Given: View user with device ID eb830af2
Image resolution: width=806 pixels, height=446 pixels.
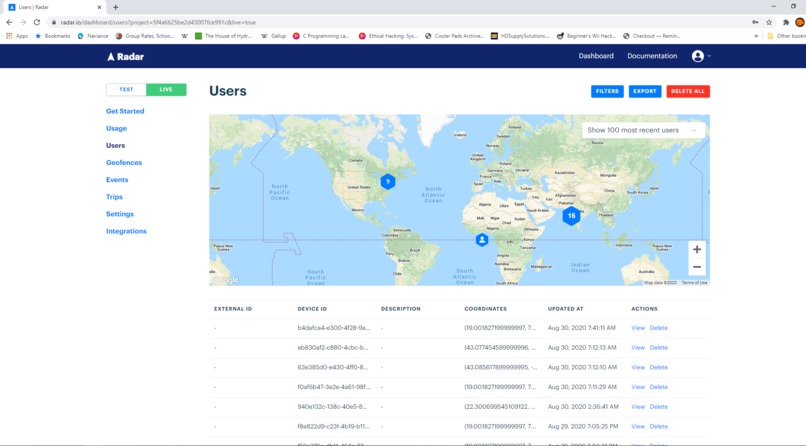Looking at the screenshot, I should (x=638, y=348).
